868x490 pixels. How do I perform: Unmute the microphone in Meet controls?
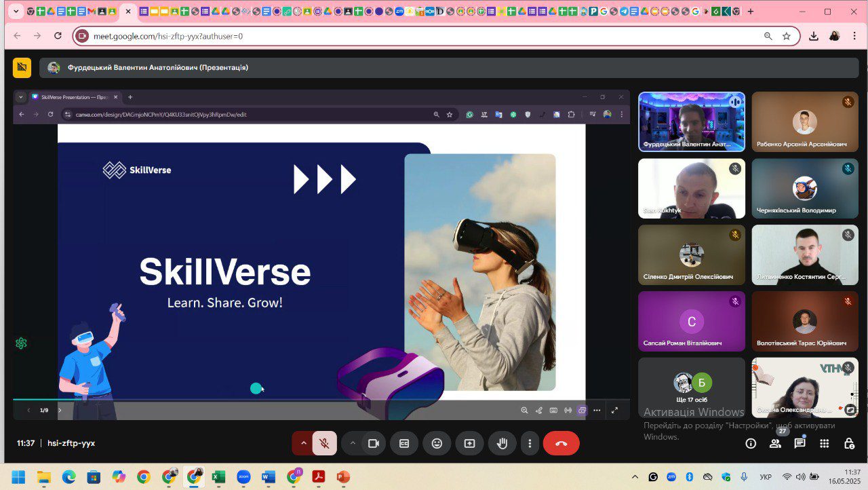(x=325, y=443)
